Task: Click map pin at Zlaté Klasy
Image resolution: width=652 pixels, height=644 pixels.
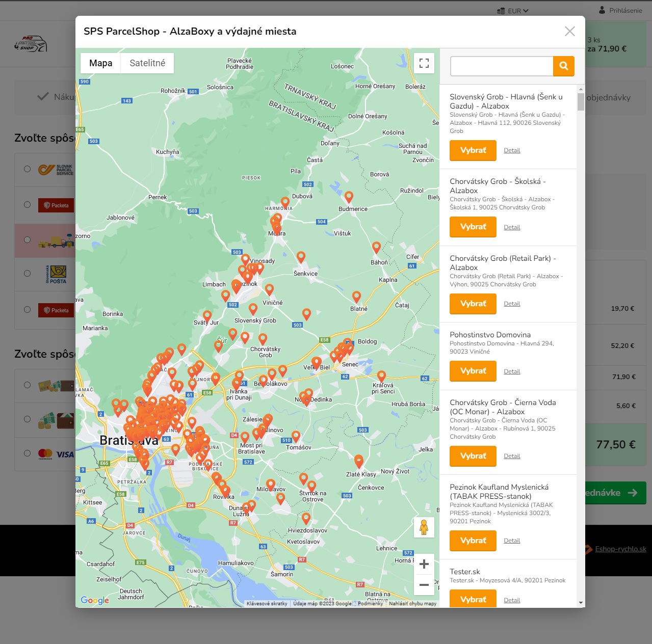Action: (359, 462)
